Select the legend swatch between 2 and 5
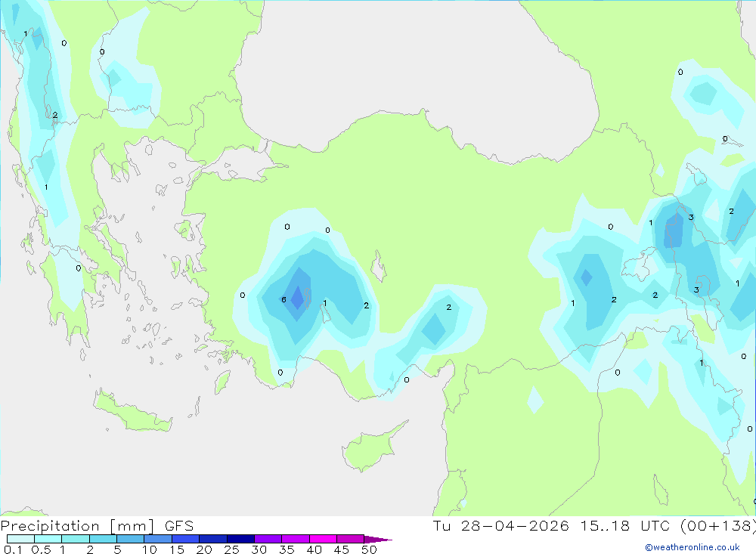This screenshot has height=554, width=756. tap(103, 539)
